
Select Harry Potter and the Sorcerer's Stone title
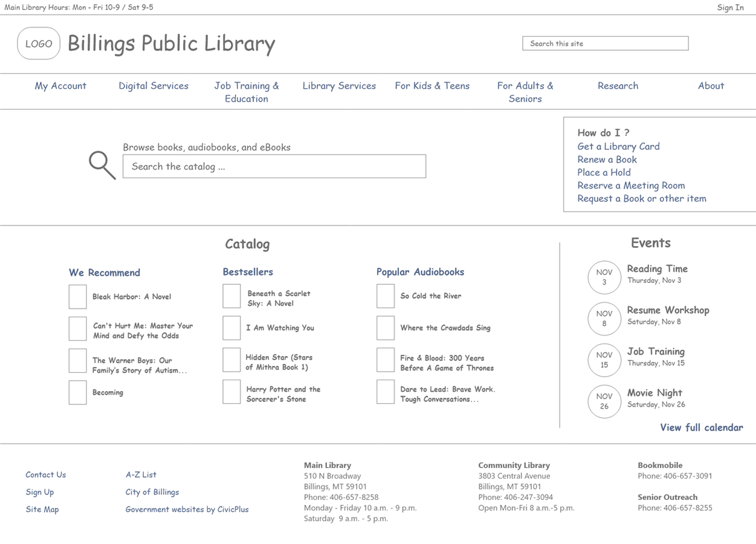283,394
